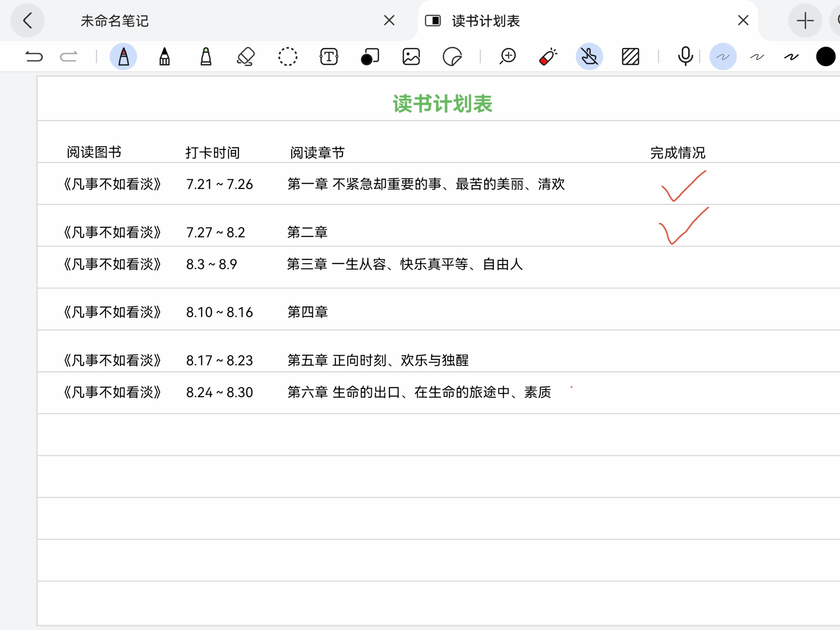Screen dimensions: 840x630
Task: Undo the last stroke
Action: pos(34,57)
